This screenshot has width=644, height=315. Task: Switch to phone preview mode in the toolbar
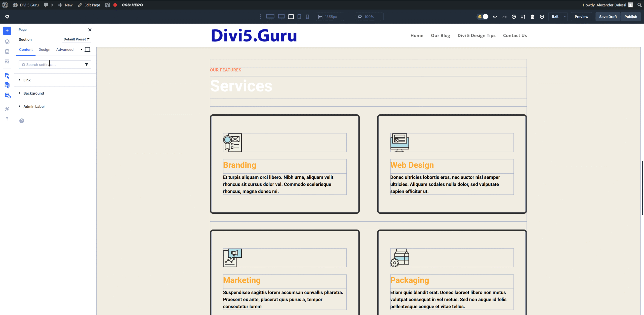pos(307,17)
